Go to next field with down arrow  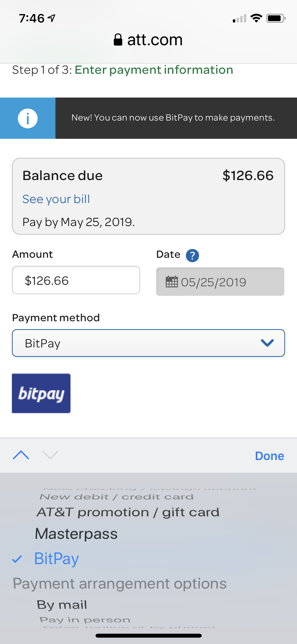tap(50, 455)
